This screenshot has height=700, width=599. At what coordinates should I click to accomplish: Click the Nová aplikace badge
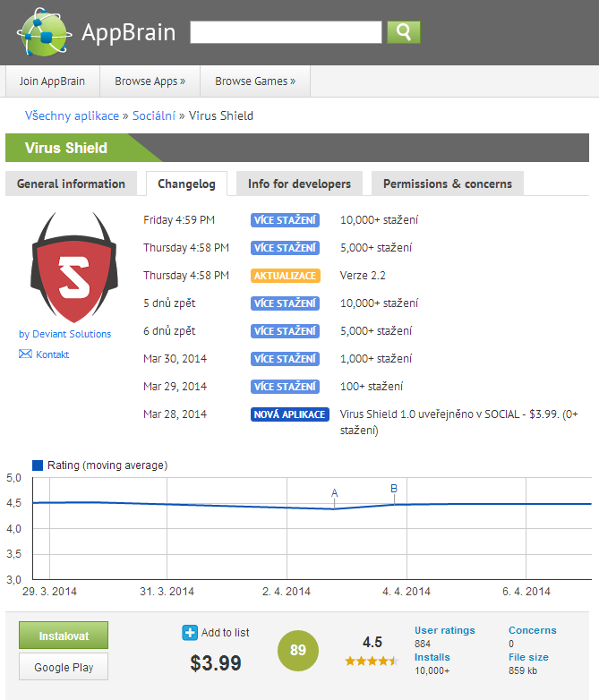[289, 414]
